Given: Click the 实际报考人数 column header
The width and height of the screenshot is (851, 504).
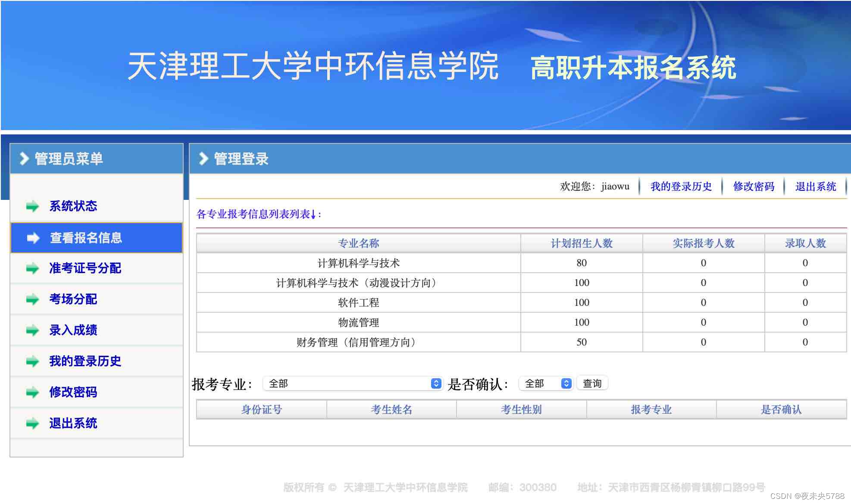Looking at the screenshot, I should click(704, 243).
